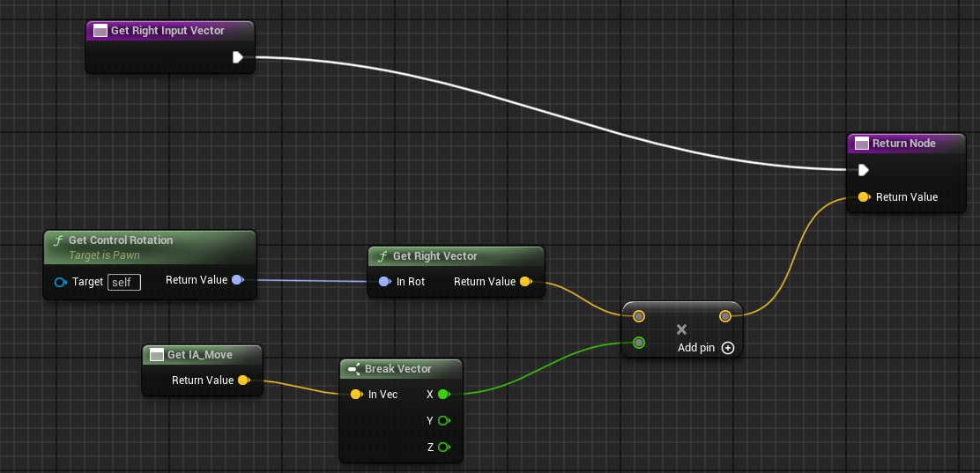Click the In Vec pin on Break Vector
The width and height of the screenshot is (980, 473).
[x=356, y=395]
